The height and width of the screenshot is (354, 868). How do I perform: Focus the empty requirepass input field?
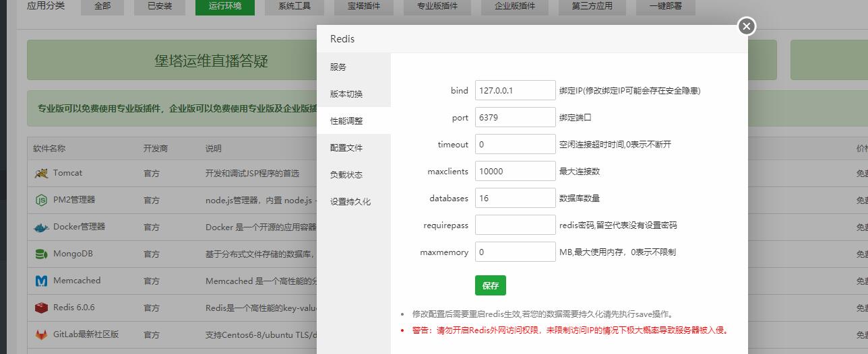(516, 225)
